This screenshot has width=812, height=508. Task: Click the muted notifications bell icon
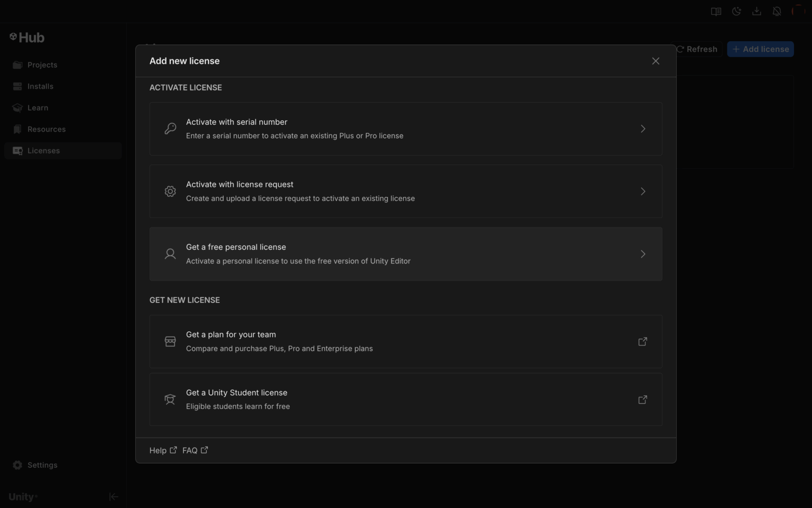pyautogui.click(x=777, y=11)
